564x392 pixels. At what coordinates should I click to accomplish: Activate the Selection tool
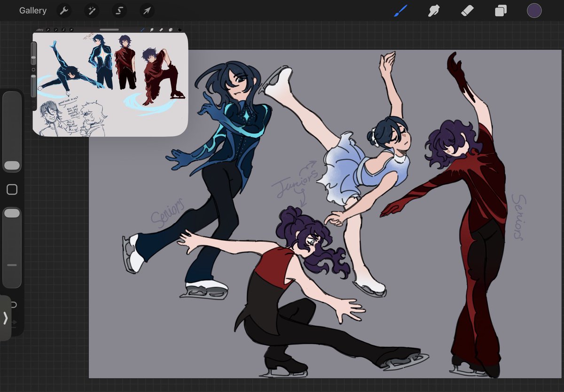click(x=119, y=10)
